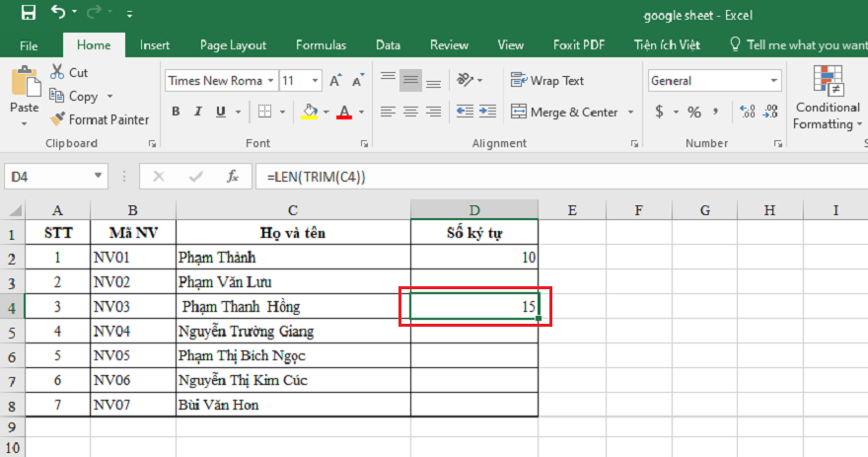868x457 pixels.
Task: Open the Page Layout tab
Action: pos(233,45)
